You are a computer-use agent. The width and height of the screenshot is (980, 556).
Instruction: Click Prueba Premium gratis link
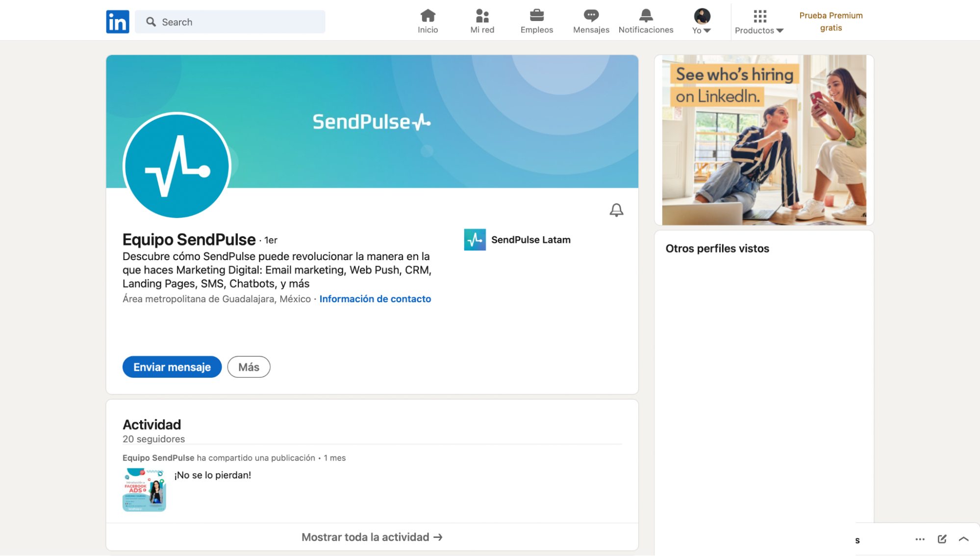831,22
